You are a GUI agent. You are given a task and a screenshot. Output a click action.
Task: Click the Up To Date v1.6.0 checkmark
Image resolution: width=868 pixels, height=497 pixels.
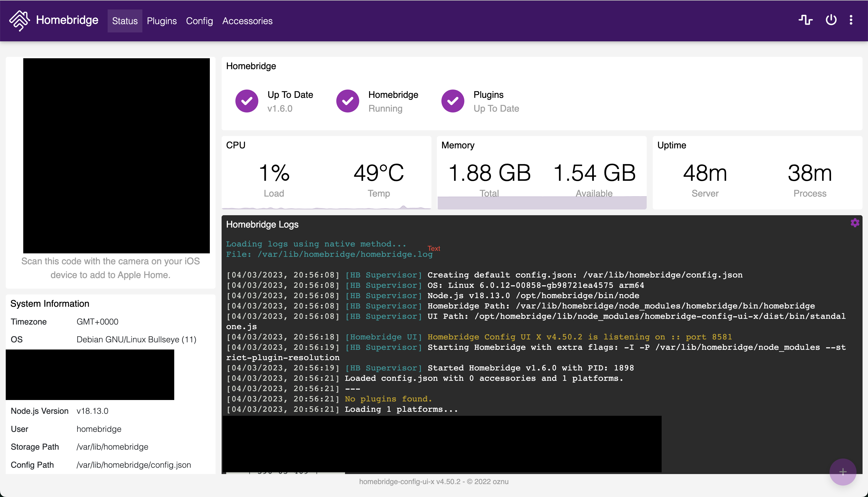247,101
